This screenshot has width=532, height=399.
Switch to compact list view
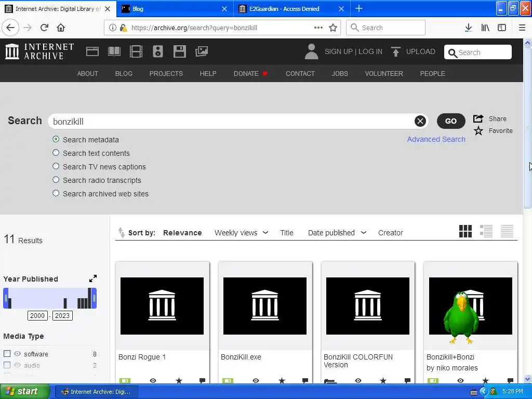507,231
